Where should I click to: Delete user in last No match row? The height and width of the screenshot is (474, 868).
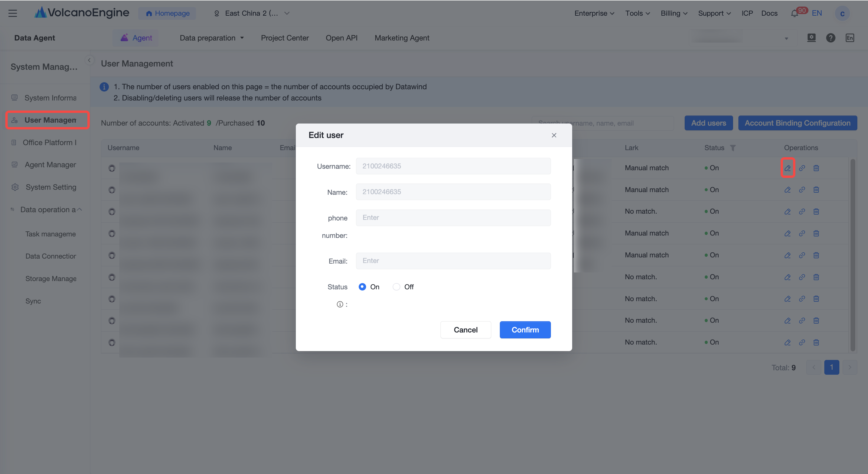click(816, 342)
